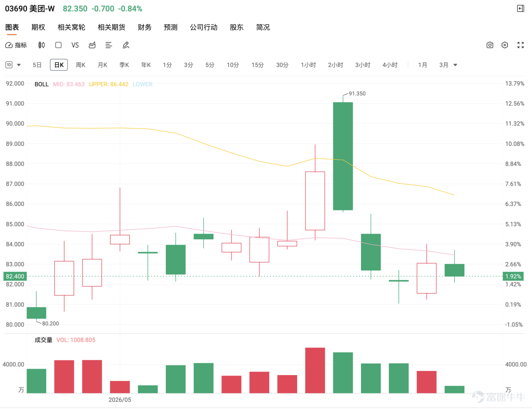
Task: Select the candlestick chart type icon
Action: pyautogui.click(x=42, y=45)
